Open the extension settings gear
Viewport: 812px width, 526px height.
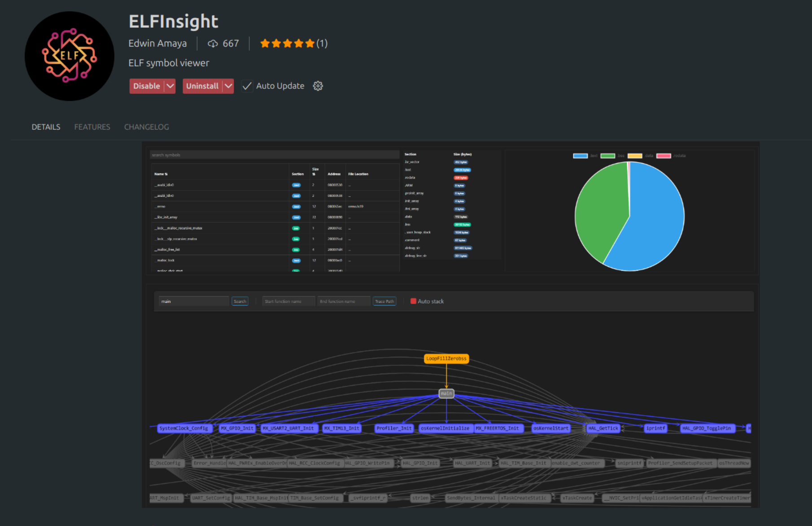click(318, 86)
